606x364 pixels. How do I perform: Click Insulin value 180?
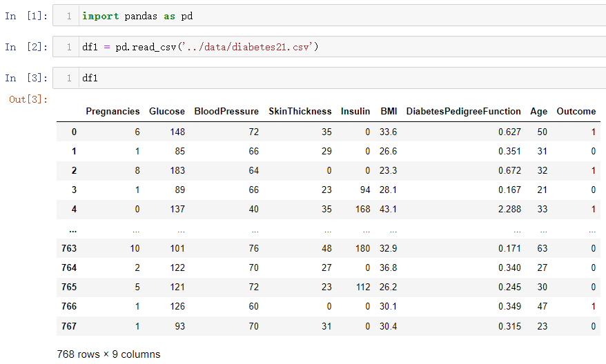click(362, 248)
